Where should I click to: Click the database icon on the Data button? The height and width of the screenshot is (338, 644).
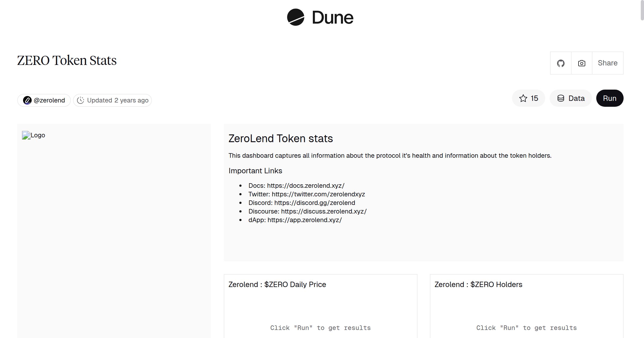click(561, 98)
